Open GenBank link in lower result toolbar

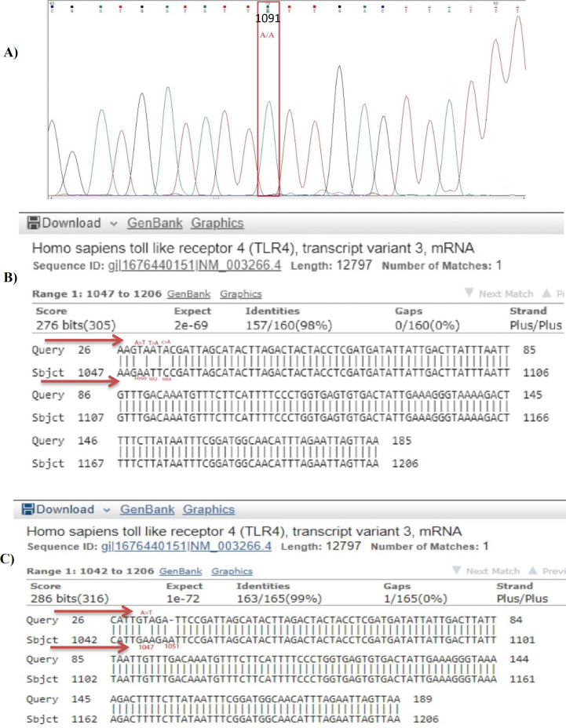[x=148, y=509]
